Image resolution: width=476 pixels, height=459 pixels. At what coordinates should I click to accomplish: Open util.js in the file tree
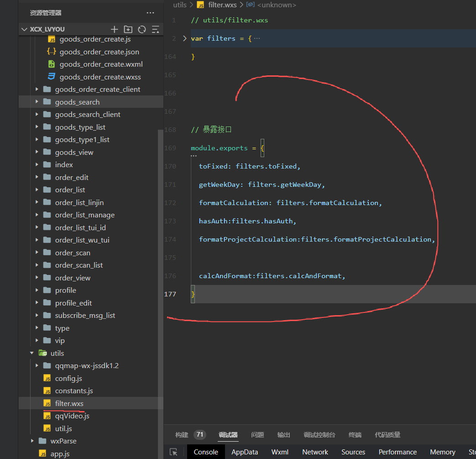(x=63, y=428)
